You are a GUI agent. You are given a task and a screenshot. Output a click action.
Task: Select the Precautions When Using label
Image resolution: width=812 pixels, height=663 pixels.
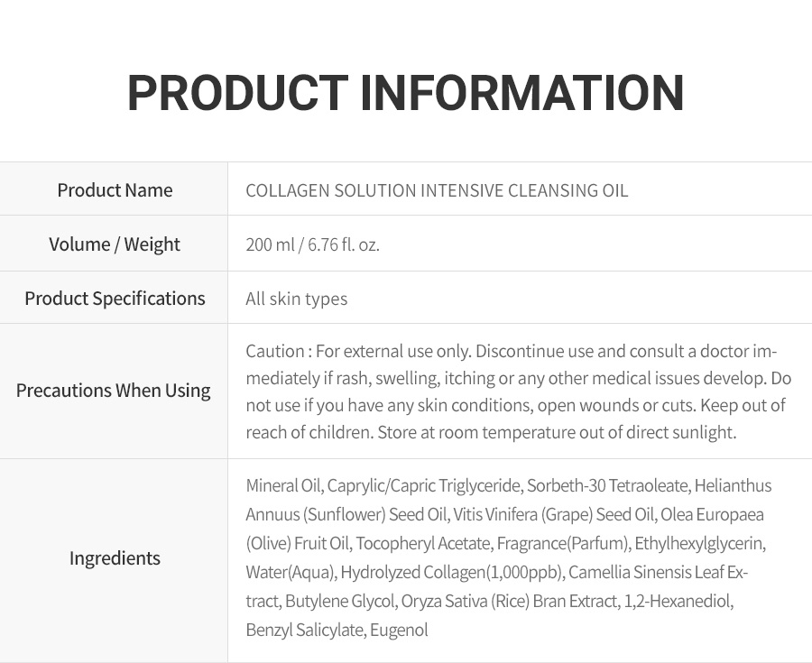(x=114, y=391)
